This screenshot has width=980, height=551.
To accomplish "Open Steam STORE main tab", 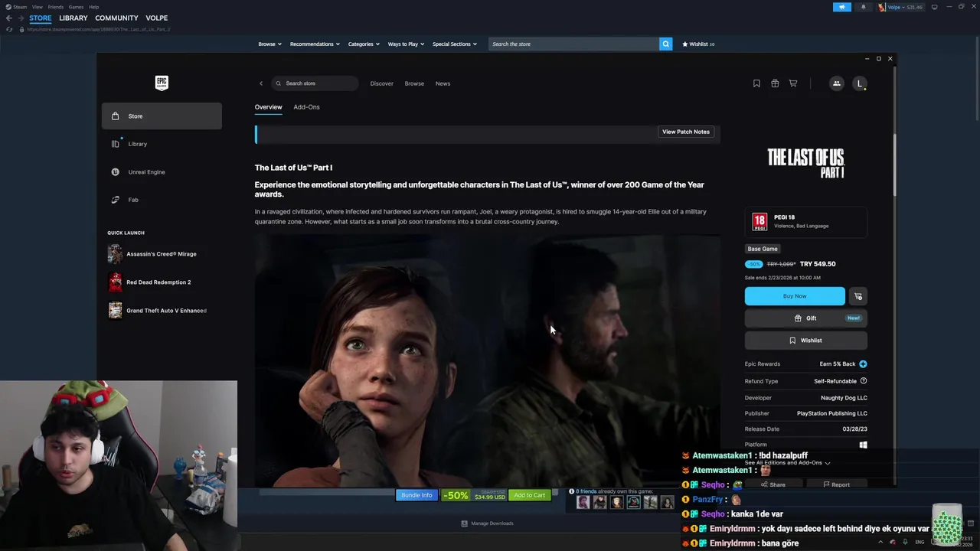I will click(x=41, y=18).
